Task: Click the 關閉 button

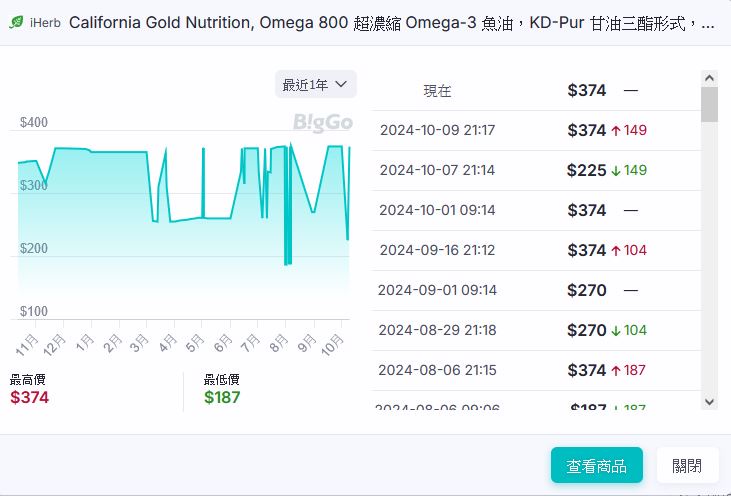Action: (687, 465)
